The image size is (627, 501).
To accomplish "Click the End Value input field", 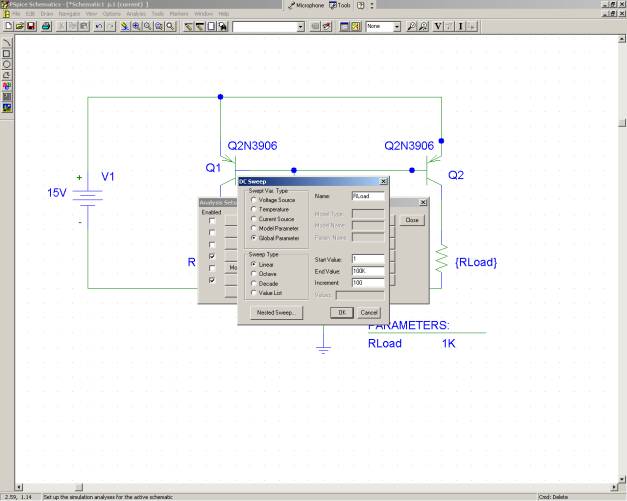I will [367, 271].
